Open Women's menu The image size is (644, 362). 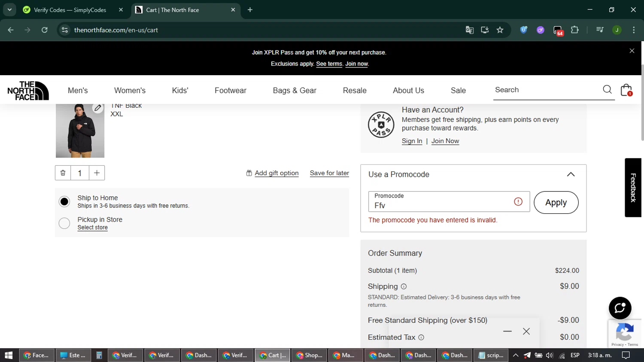(130, 91)
